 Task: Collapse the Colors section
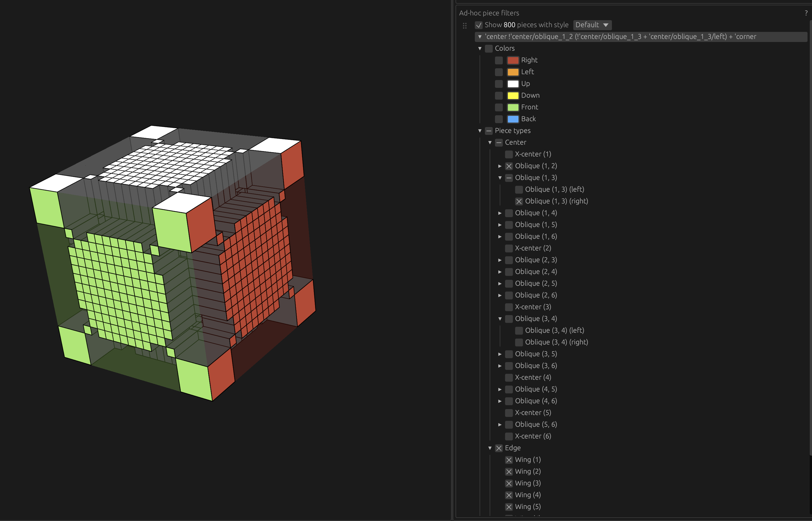pos(480,48)
